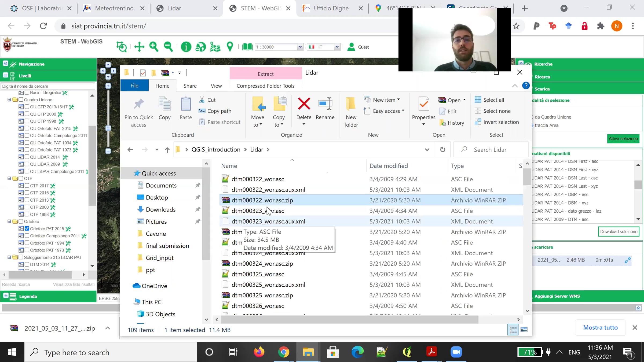This screenshot has width=644, height=362.
Task: Enable the QU LiDAR 2014 layer checkbox
Action: (27, 157)
